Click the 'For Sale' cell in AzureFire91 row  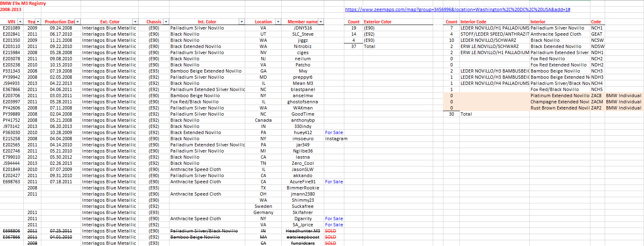click(334, 182)
